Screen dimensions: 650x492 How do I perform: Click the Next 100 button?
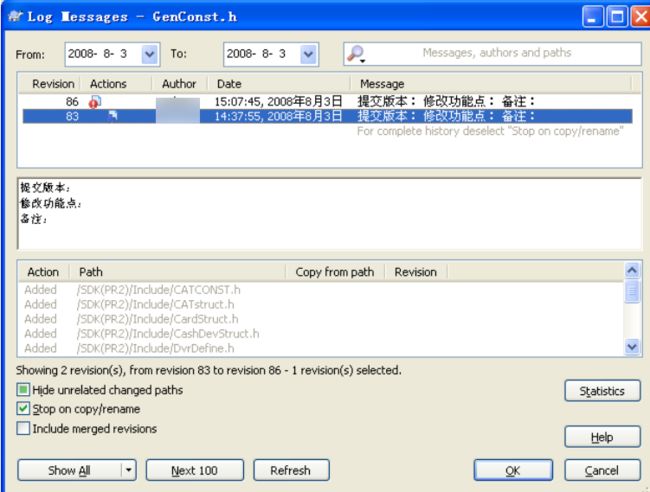(x=194, y=470)
